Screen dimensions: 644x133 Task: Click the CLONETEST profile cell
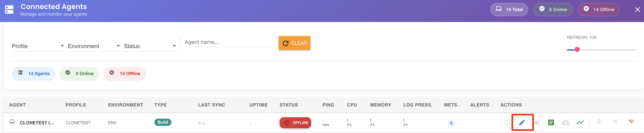pos(78,123)
